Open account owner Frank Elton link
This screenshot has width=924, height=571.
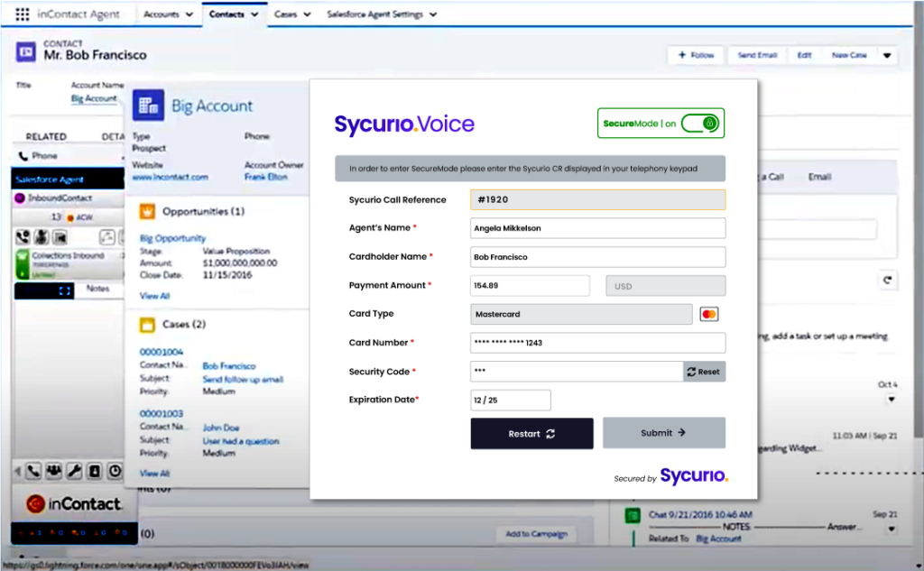[x=266, y=177]
